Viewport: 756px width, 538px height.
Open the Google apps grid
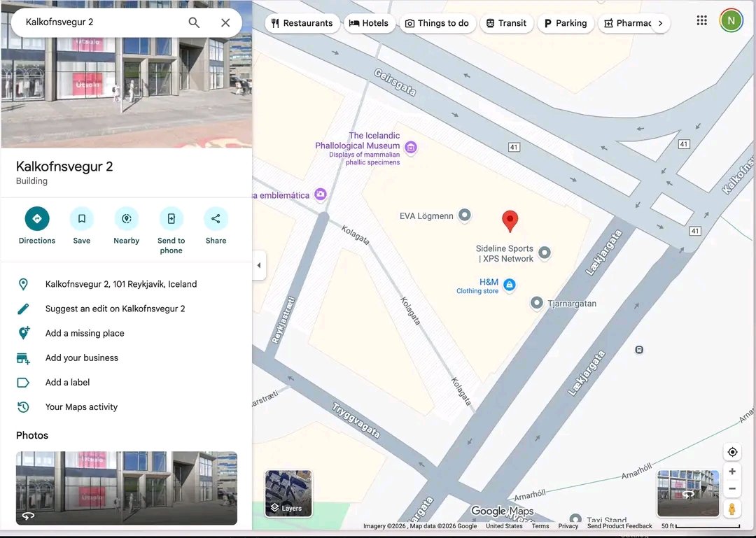[702, 21]
